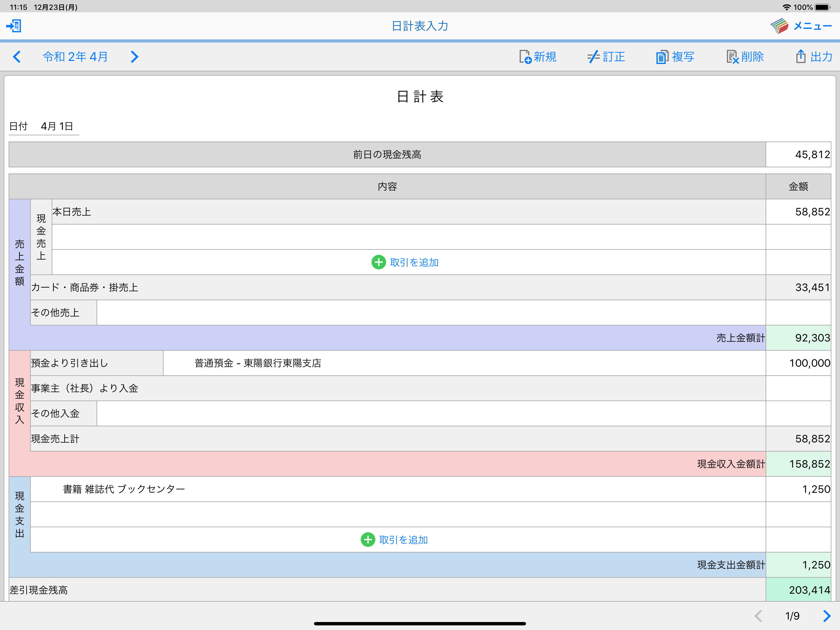This screenshot has width=840, height=630.
Task: Select the withdrawal amount 100,000
Action: click(x=798, y=363)
